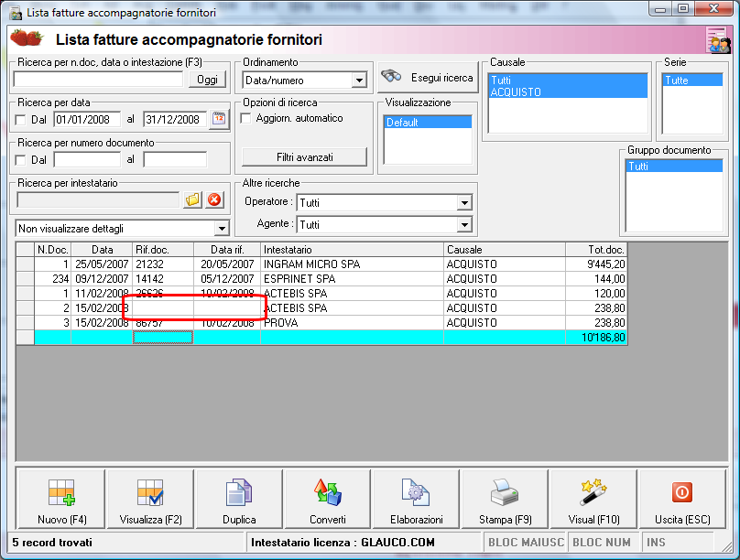Click the table Causale column header
This screenshot has width=740, height=560.
click(505, 250)
